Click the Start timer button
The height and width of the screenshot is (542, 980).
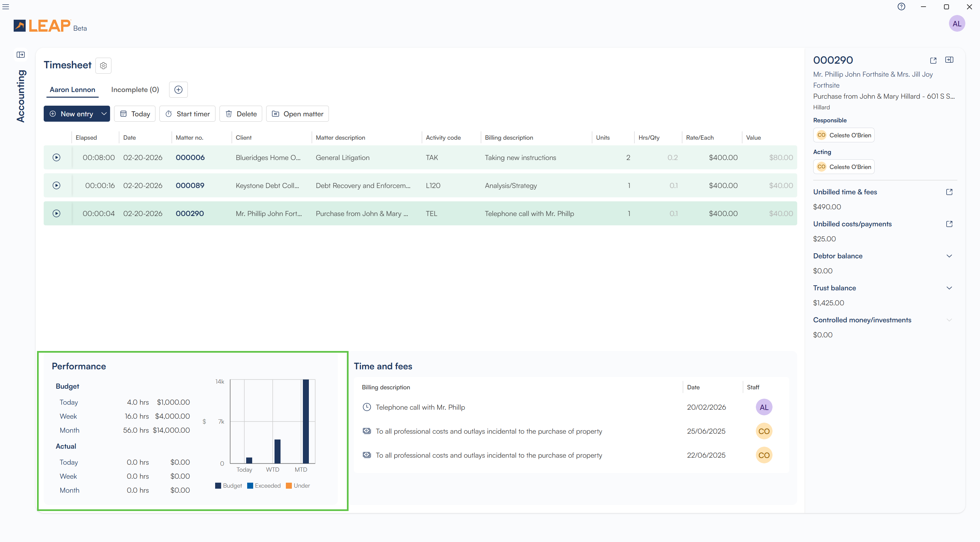(x=187, y=114)
